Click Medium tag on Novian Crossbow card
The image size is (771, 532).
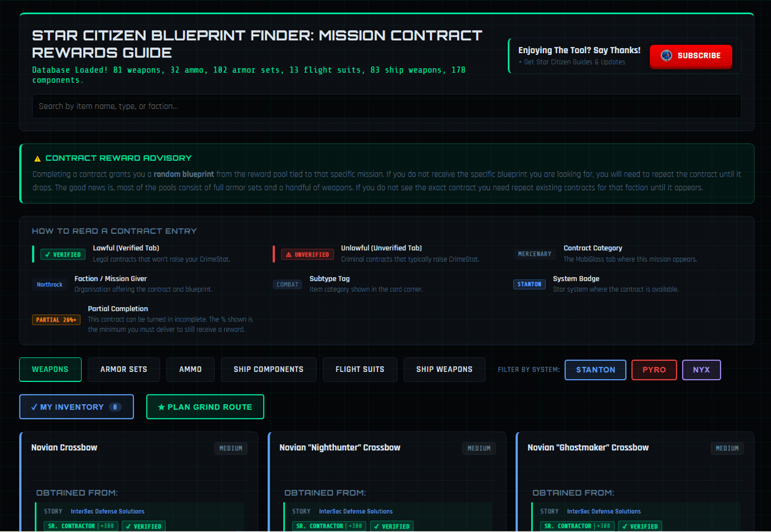[x=231, y=448]
